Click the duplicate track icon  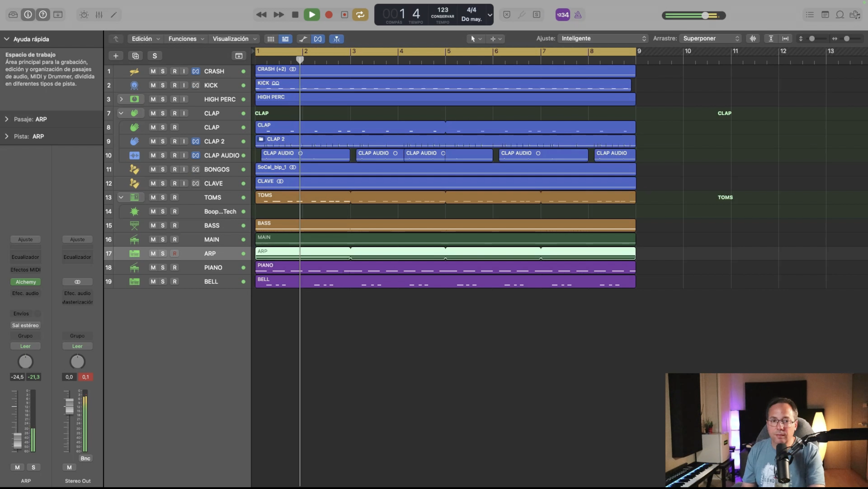coord(135,56)
